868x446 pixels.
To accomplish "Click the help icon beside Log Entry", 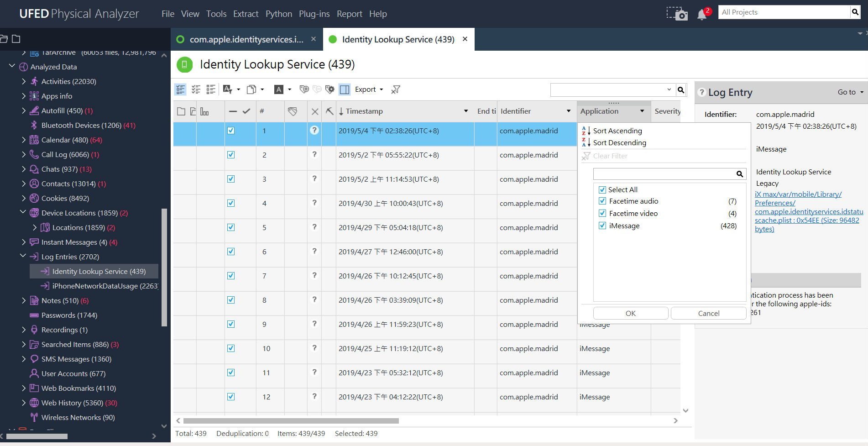I will [x=702, y=93].
